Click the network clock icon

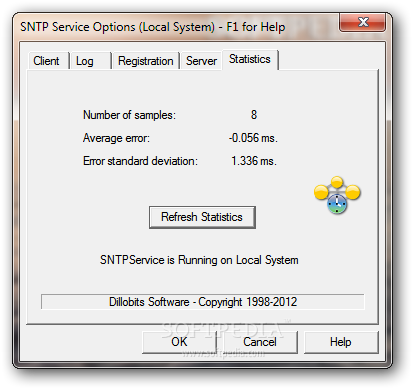pos(337,195)
